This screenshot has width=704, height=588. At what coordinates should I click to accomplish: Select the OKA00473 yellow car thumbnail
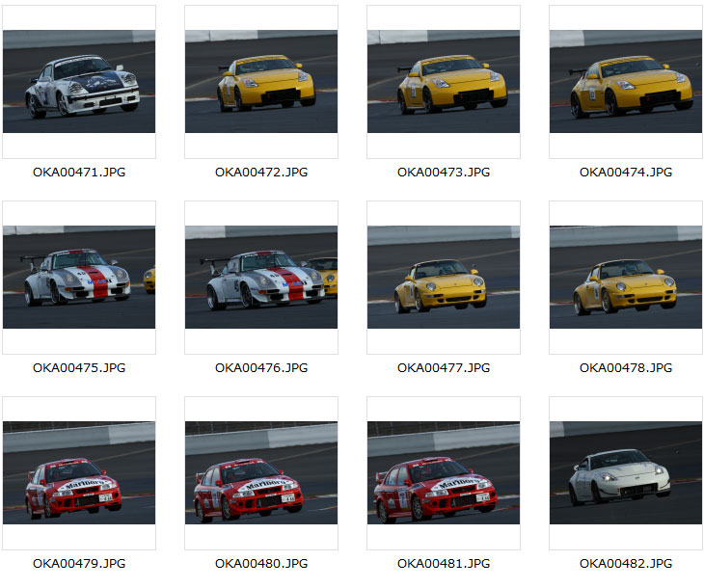[444, 81]
